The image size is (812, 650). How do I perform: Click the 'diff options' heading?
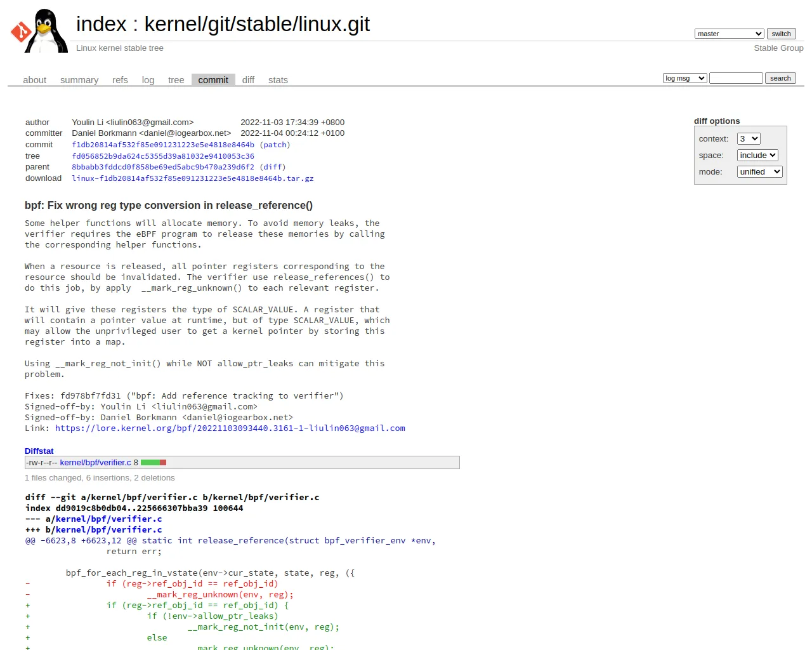[x=717, y=121]
